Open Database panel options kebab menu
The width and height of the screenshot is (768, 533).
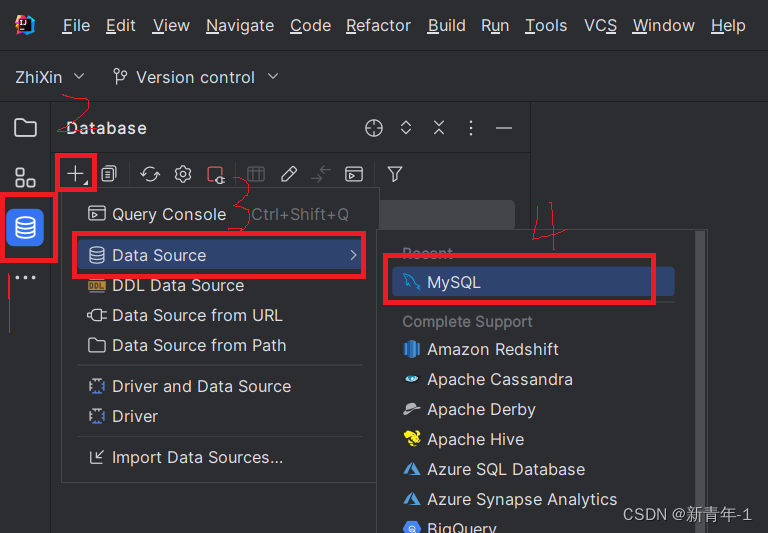(471, 128)
